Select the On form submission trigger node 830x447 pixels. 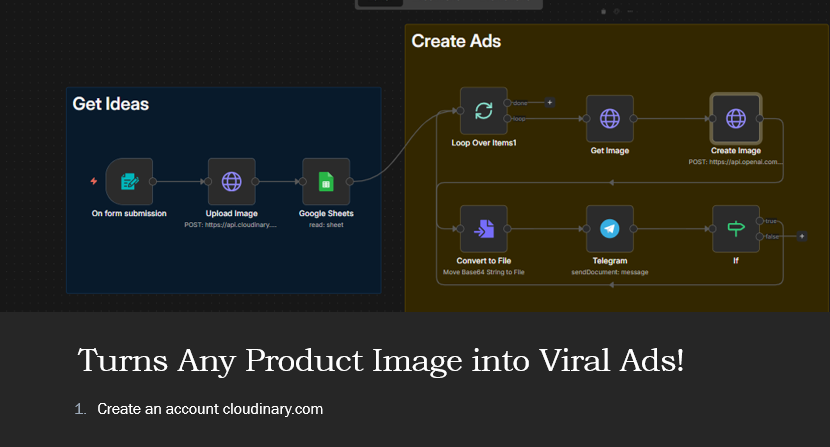[x=129, y=182]
